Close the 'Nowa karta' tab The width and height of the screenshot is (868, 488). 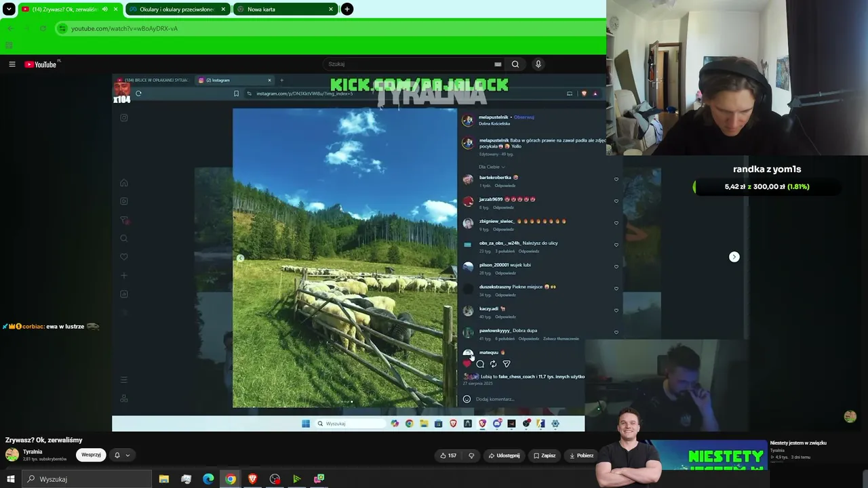(331, 9)
